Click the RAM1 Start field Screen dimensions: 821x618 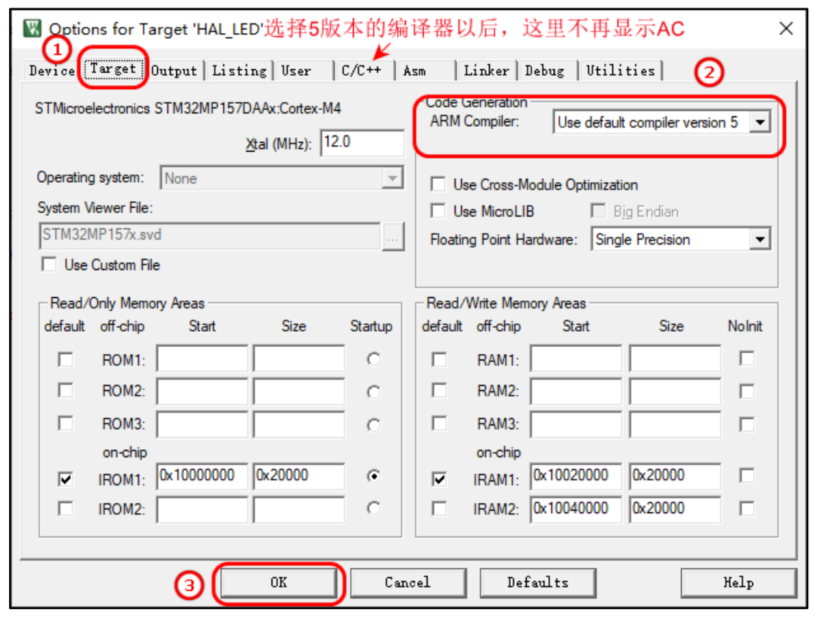tap(576, 359)
